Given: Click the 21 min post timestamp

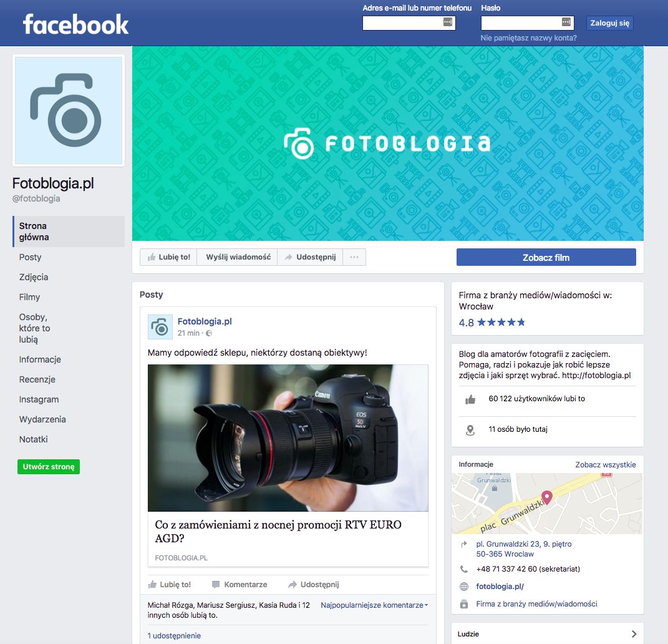Looking at the screenshot, I should [x=188, y=333].
